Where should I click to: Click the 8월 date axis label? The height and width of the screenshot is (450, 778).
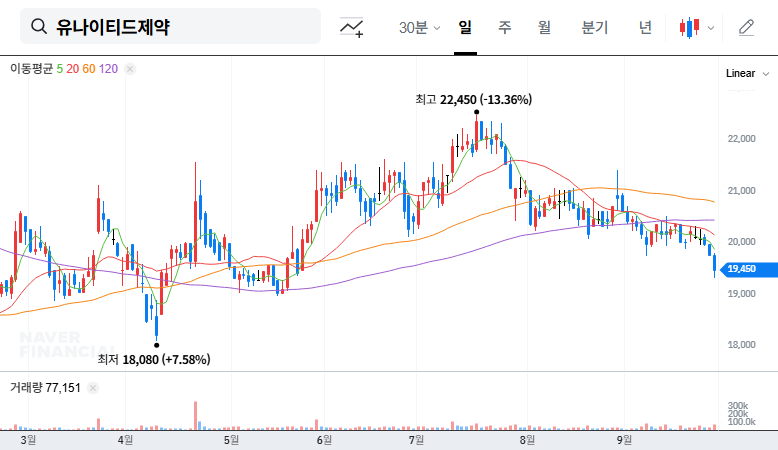pos(527,440)
